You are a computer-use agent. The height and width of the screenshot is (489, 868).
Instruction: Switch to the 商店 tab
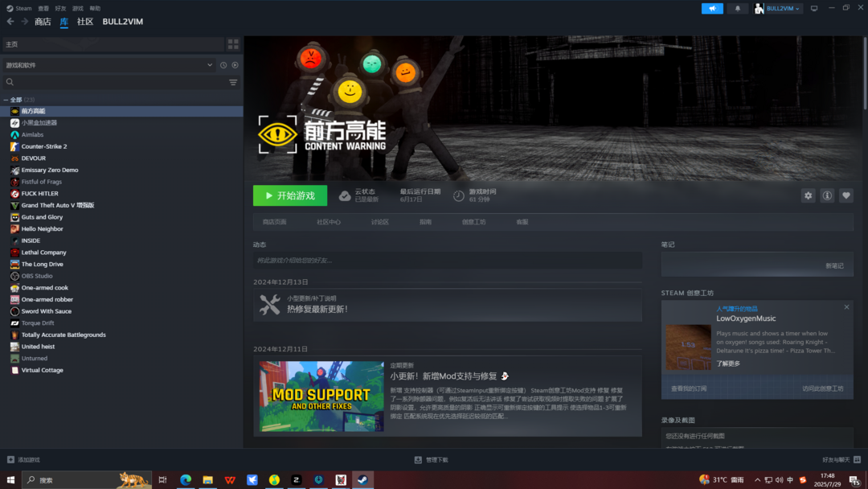pyautogui.click(x=43, y=22)
